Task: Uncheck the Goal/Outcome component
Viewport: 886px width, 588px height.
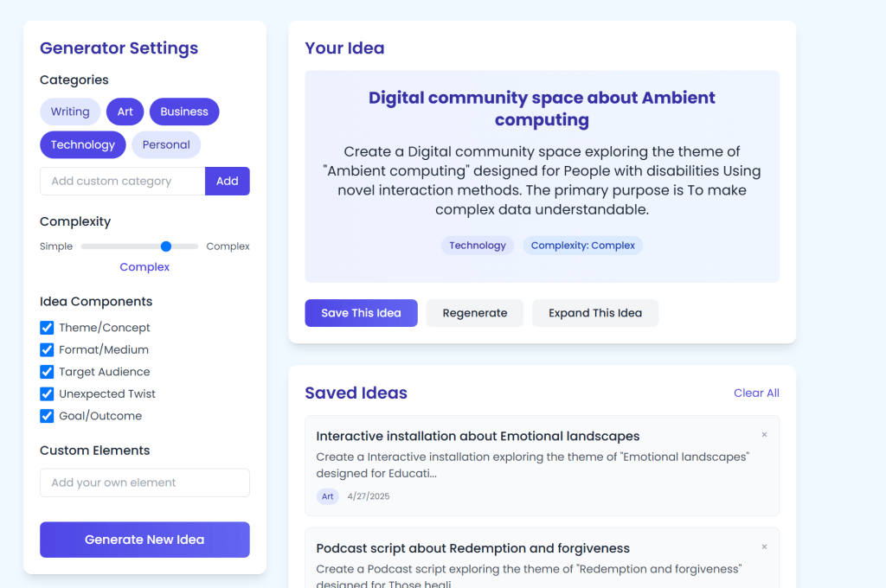Action: click(47, 416)
